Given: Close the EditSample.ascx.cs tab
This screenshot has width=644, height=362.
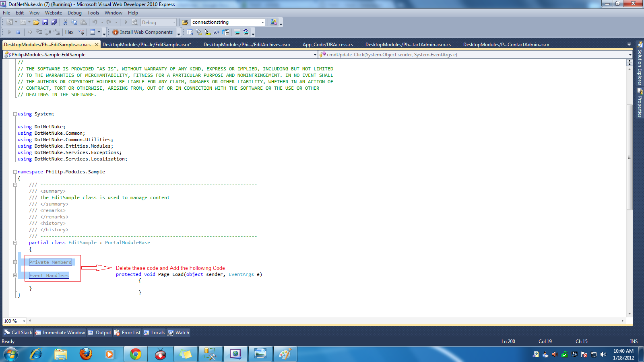Looking at the screenshot, I should click(96, 45).
